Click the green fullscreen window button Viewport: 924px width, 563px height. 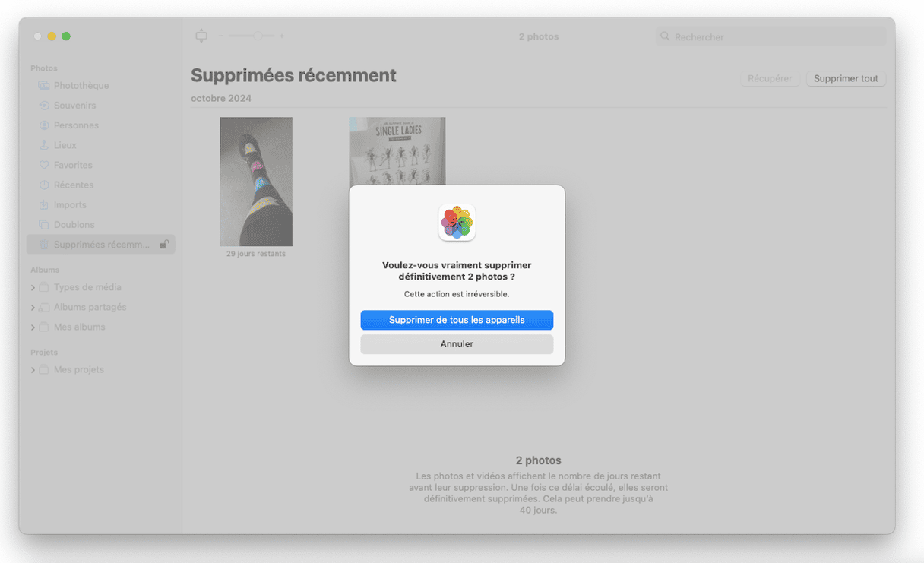coord(66,36)
